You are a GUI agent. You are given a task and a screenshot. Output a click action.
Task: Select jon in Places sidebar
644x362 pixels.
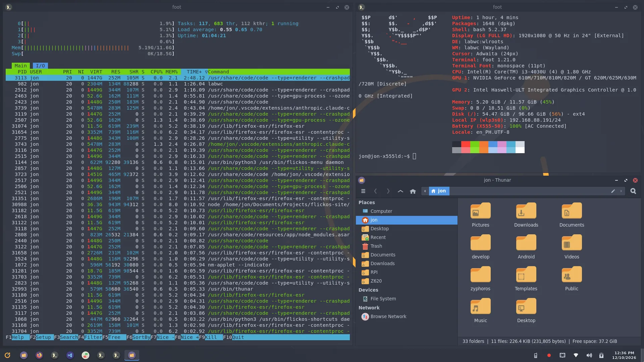pyautogui.click(x=407, y=220)
